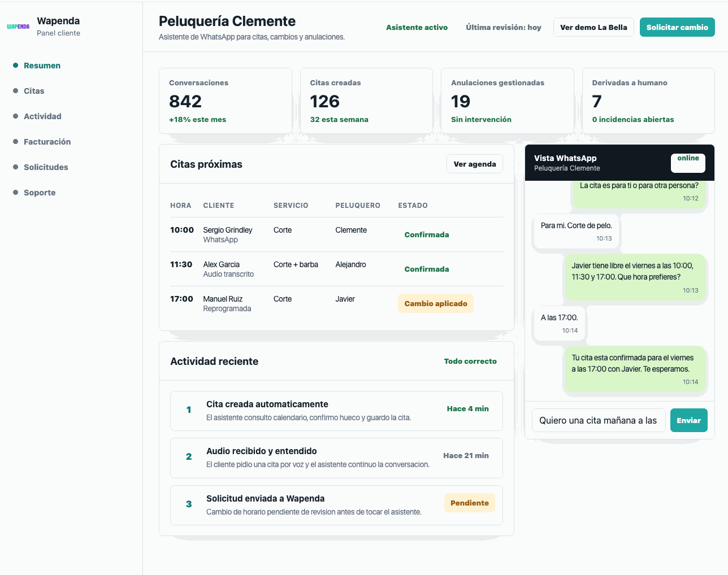Click the Peluquería Clemente page title
Viewport: 728px width, 575px height.
227,21
